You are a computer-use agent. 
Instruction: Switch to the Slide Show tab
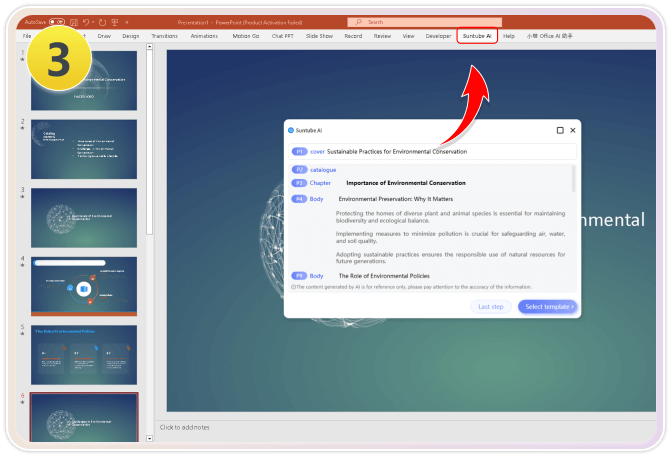click(x=319, y=36)
